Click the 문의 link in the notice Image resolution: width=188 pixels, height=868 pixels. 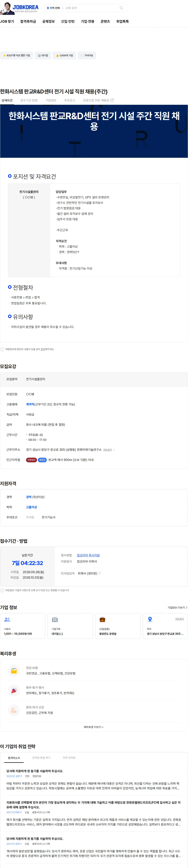click(43, 349)
